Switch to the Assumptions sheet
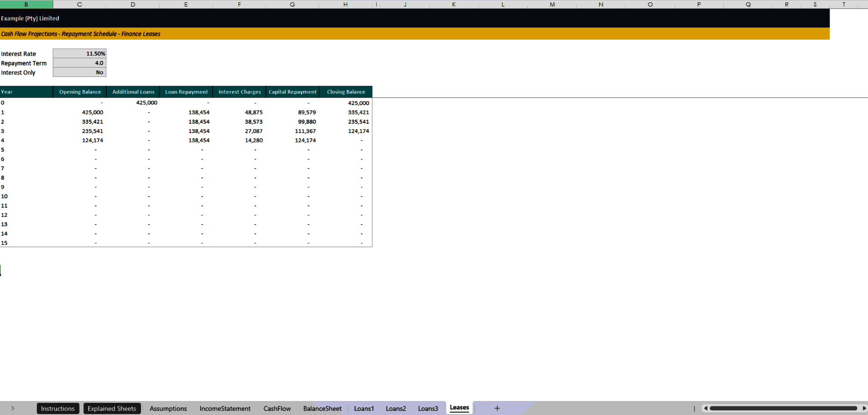 pyautogui.click(x=168, y=408)
